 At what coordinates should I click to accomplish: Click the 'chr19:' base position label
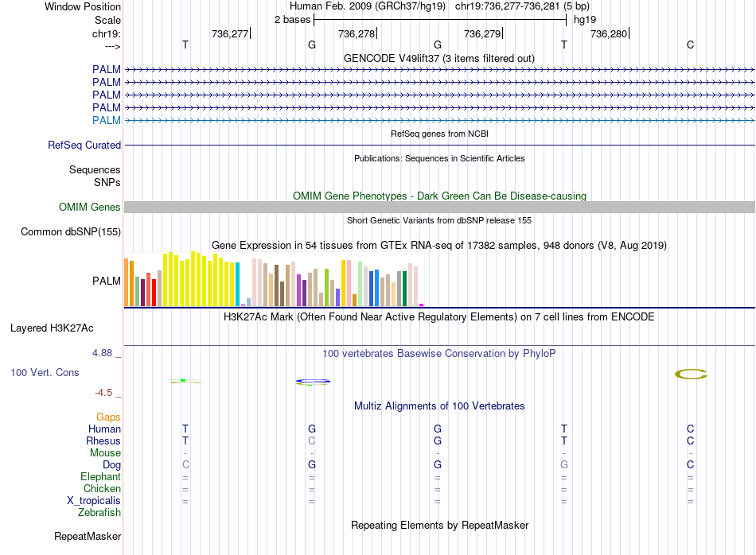coord(107,33)
